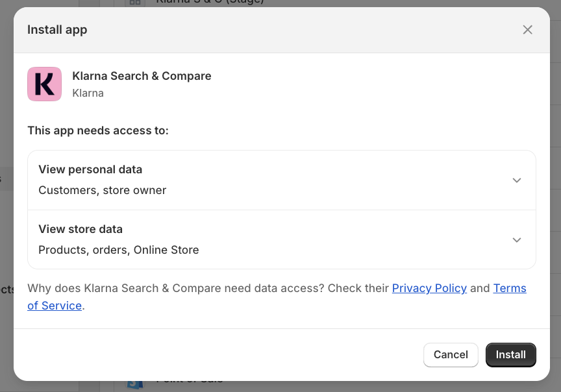Install Klarna Search & Compare
The height and width of the screenshot is (392, 561).
[510, 355]
